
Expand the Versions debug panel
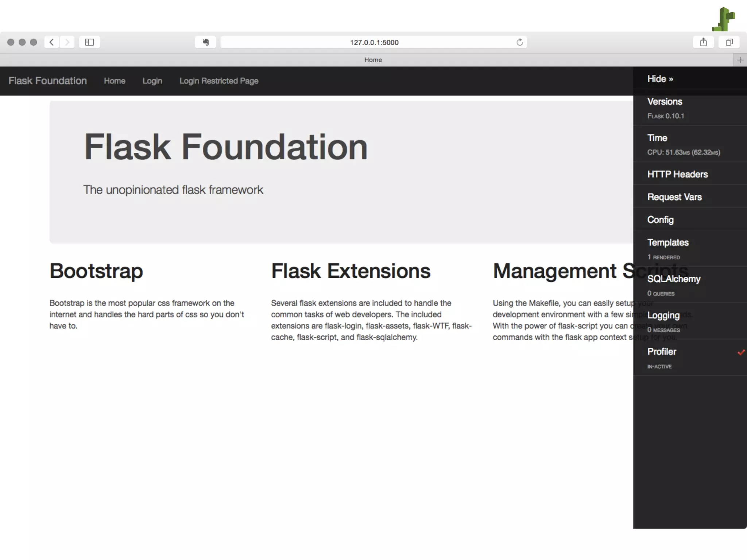tap(664, 102)
